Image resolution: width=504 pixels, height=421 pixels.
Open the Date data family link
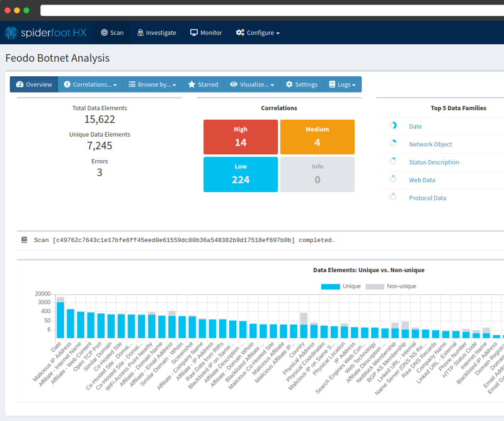pos(415,127)
